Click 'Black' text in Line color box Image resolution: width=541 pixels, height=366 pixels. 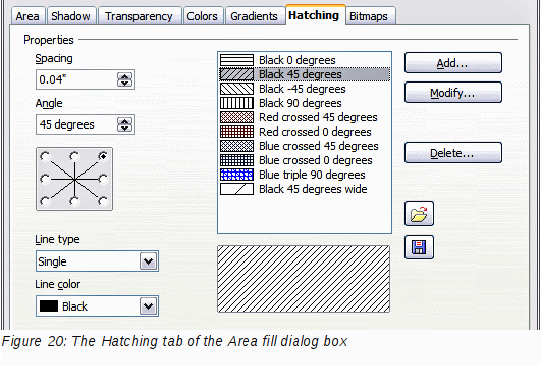pos(75,306)
